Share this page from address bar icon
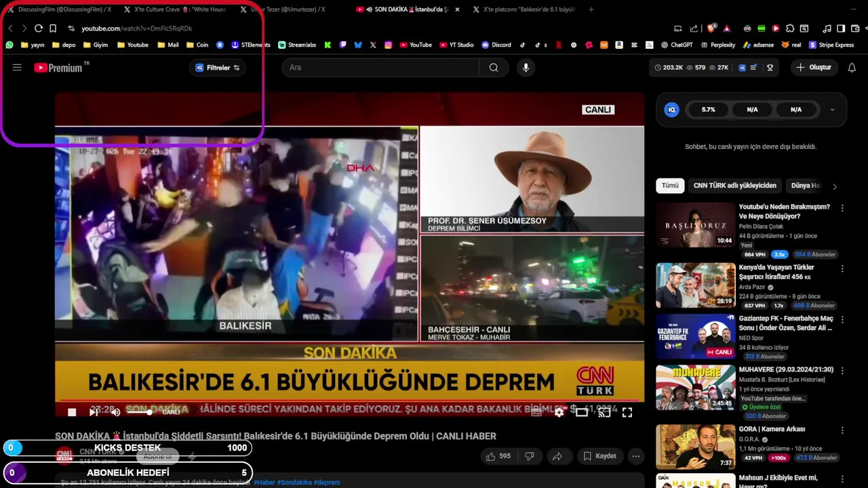 tap(694, 28)
